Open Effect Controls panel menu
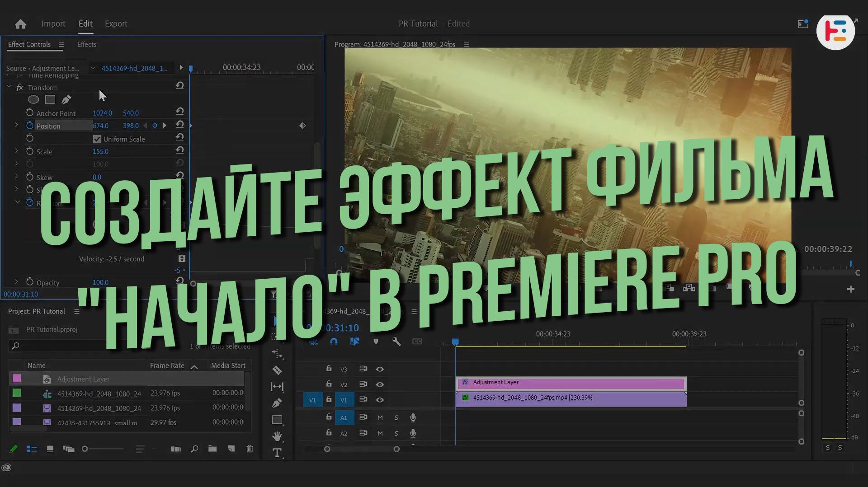This screenshot has height=487, width=868. [61, 45]
